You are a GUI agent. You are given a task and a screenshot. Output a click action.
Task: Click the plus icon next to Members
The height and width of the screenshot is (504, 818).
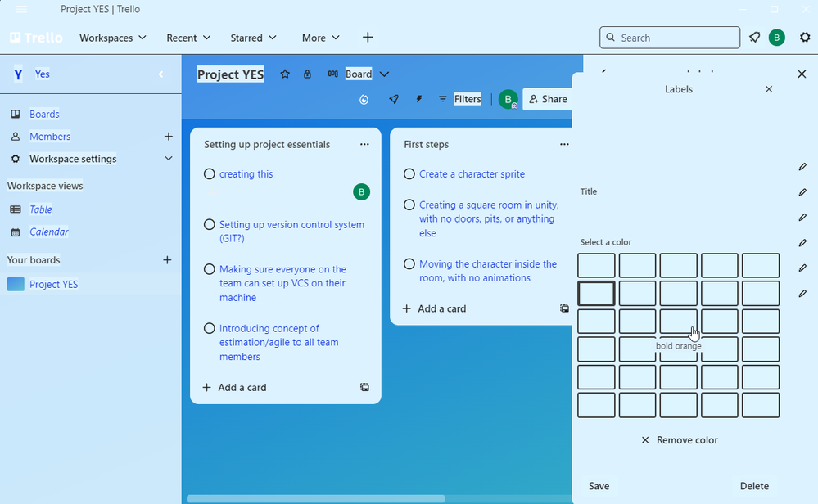point(168,137)
